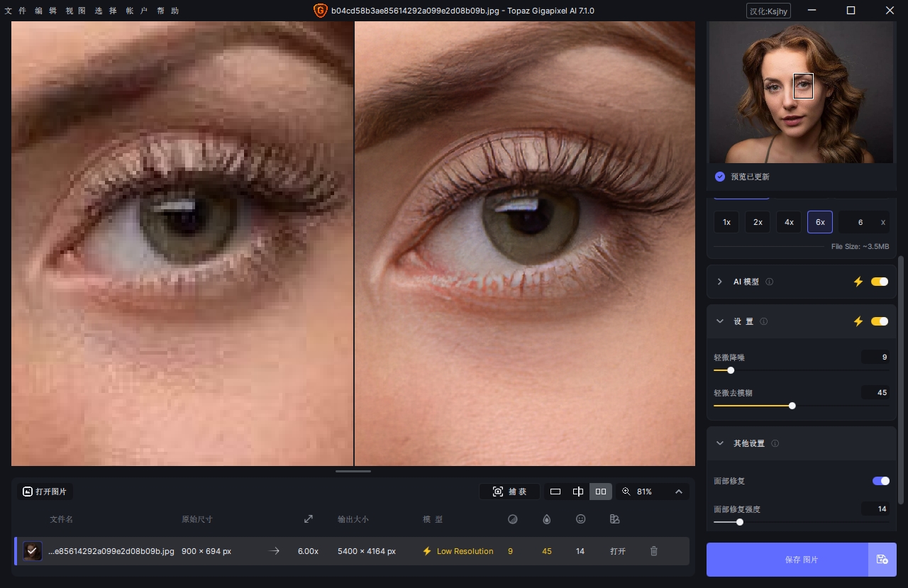Click the 原始尺寸 column header
The height and width of the screenshot is (588, 908).
tap(196, 519)
